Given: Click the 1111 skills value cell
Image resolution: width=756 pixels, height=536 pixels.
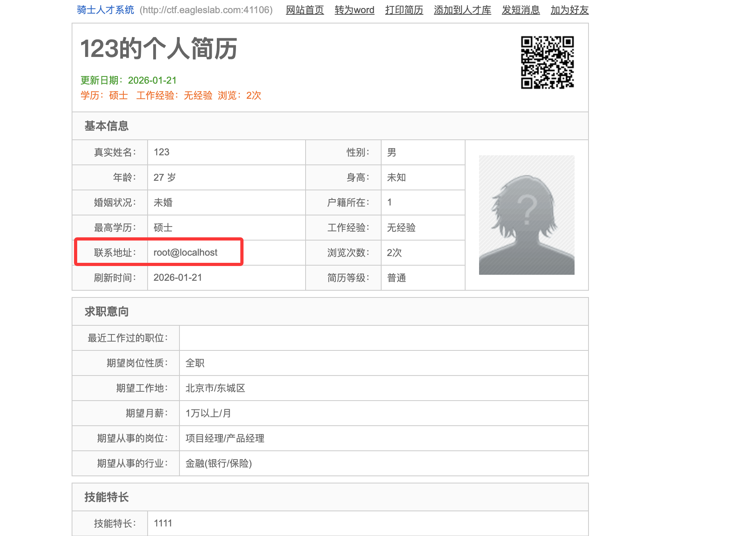Looking at the screenshot, I should pyautogui.click(x=163, y=523).
